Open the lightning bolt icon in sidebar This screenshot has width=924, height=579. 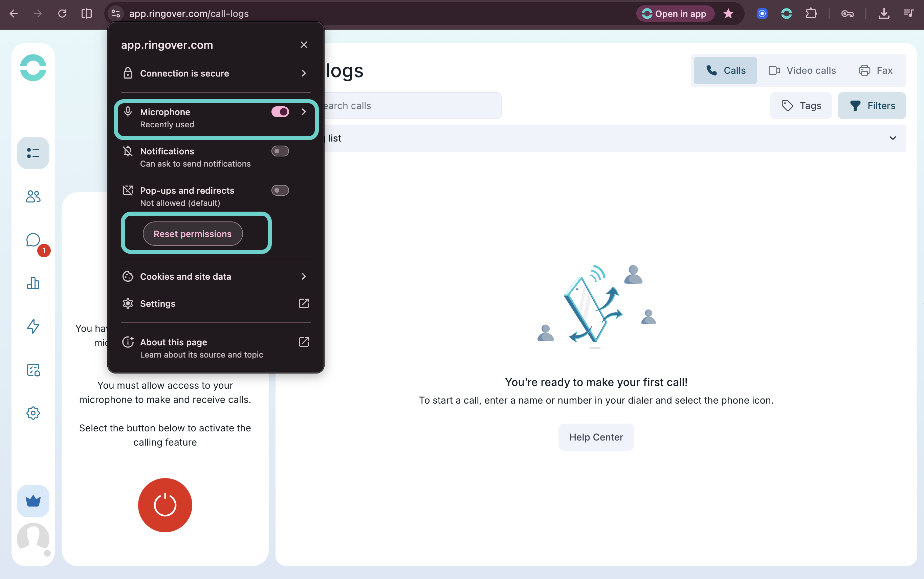pos(33,327)
